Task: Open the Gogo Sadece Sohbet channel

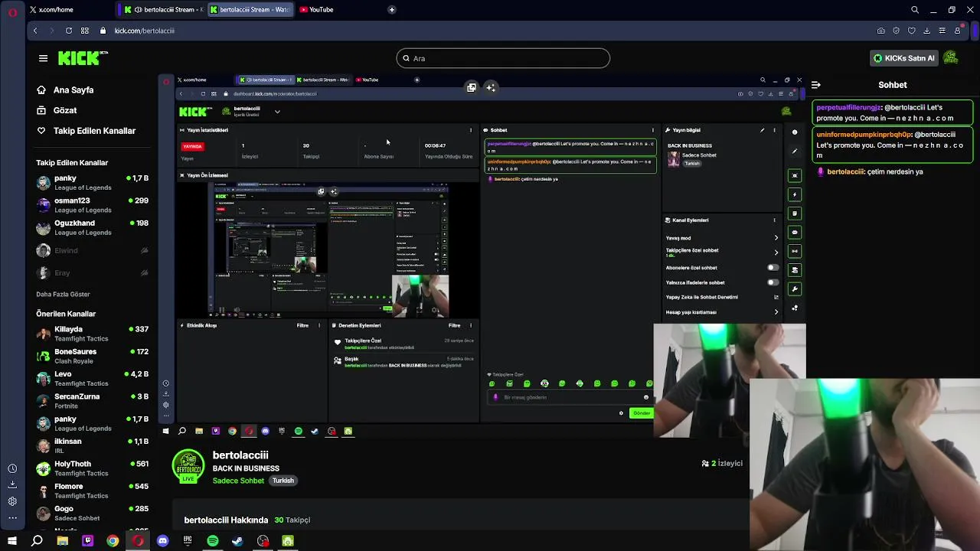Action: pyautogui.click(x=92, y=513)
